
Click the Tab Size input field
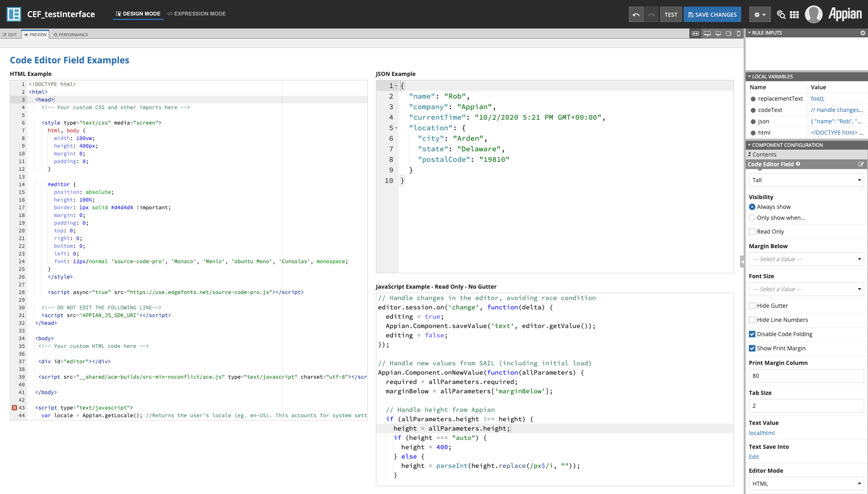tap(806, 406)
